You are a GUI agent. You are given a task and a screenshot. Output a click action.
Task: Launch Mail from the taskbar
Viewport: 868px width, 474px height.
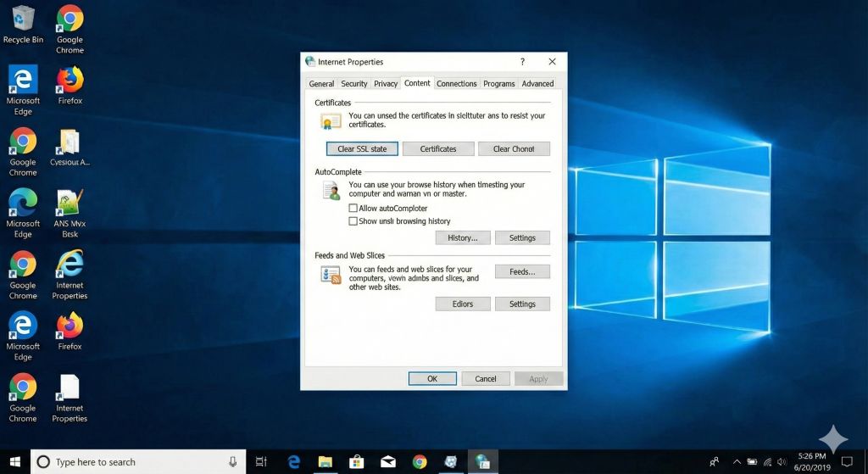point(387,462)
